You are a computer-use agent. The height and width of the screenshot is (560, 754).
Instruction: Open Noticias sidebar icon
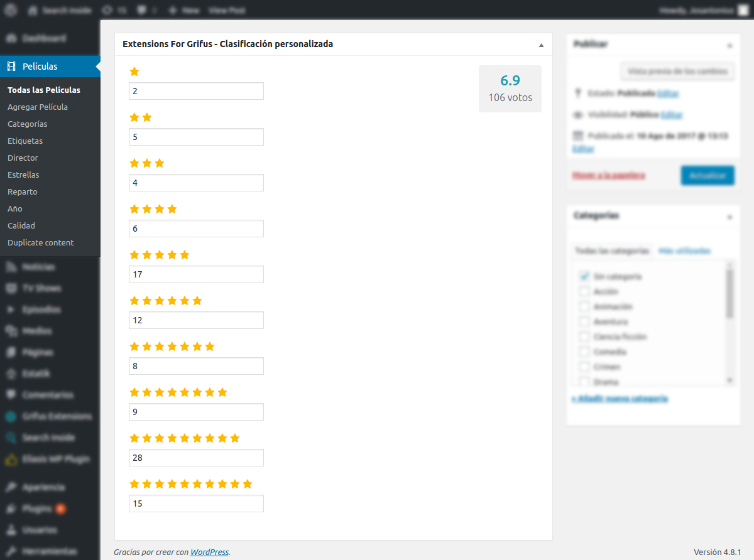coord(11,267)
